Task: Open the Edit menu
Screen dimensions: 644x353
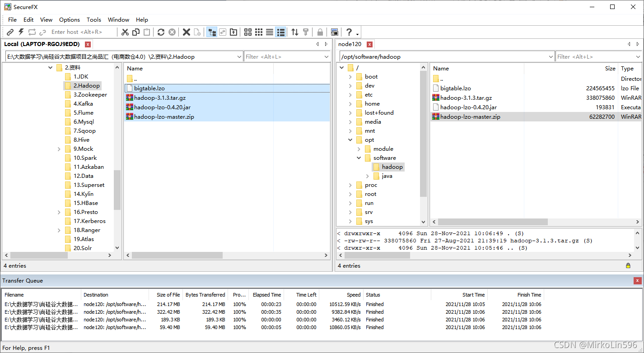Action: pos(28,19)
